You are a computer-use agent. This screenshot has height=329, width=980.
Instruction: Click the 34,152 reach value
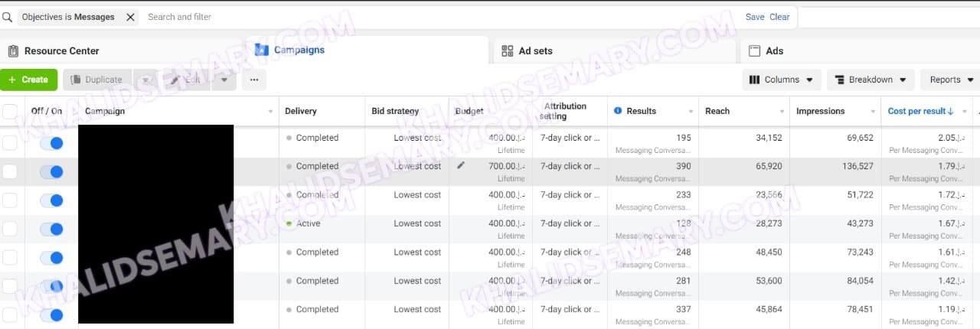768,138
